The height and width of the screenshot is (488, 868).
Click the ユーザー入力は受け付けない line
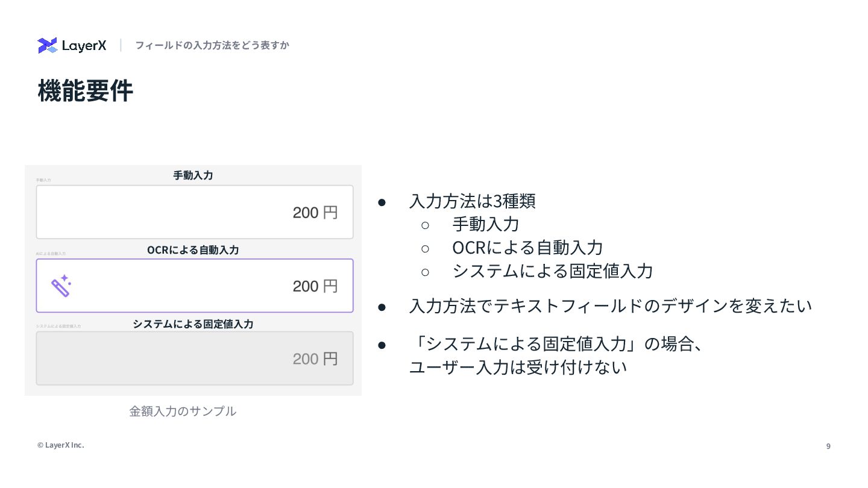(518, 367)
